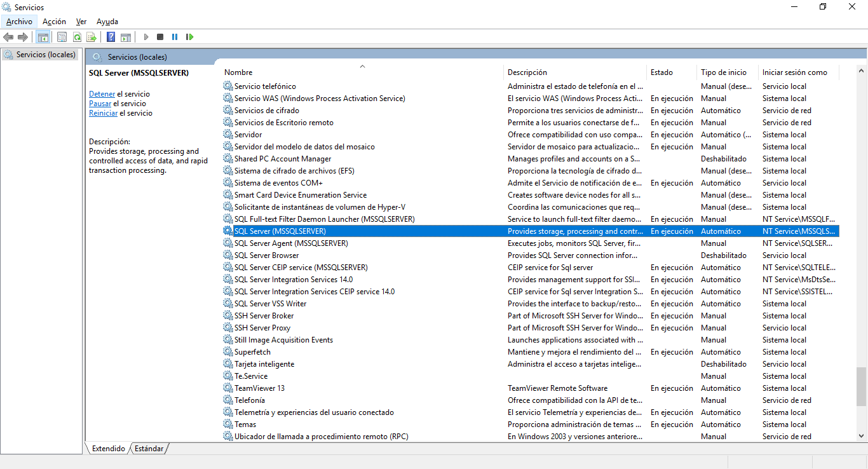Click gear icon of Servicio telefónico
Screen dimensions: 868x469
[x=228, y=86]
